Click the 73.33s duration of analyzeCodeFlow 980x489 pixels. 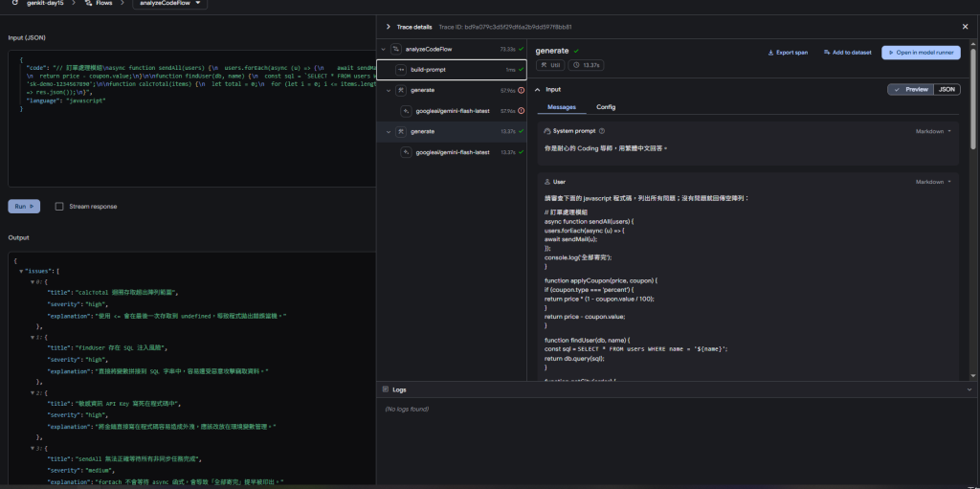coord(507,49)
